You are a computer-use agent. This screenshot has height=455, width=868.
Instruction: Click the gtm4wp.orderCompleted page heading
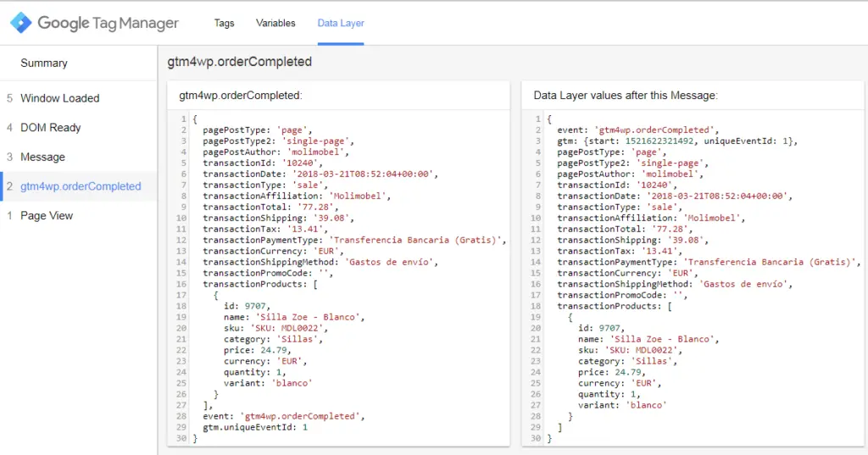(x=240, y=62)
